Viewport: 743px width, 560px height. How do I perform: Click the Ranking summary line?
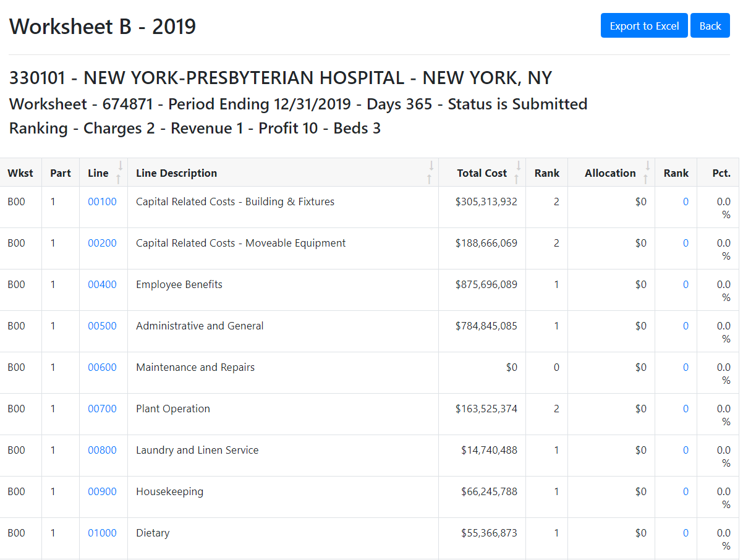point(195,129)
